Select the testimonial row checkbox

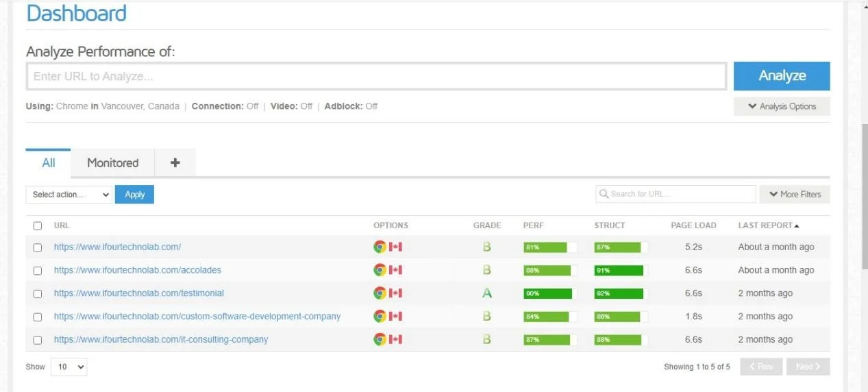[x=38, y=294]
